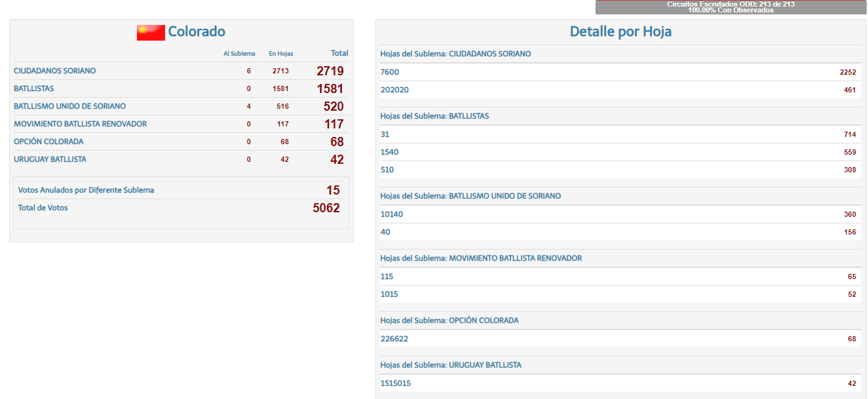Viewport: 868px width, 399px height.
Task: Open hoja 1515015 of Uruguay Batllista
Action: click(x=396, y=383)
